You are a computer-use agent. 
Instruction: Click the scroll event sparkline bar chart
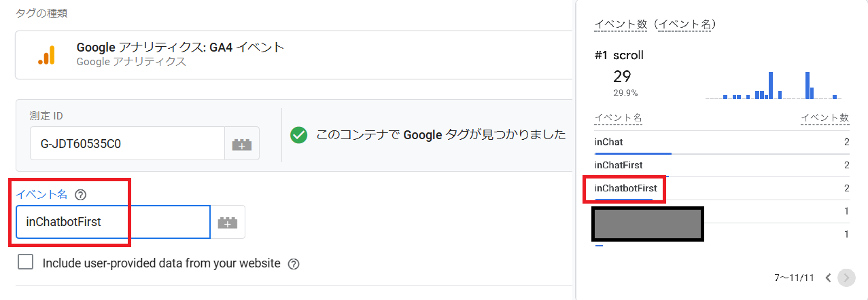pyautogui.click(x=771, y=85)
